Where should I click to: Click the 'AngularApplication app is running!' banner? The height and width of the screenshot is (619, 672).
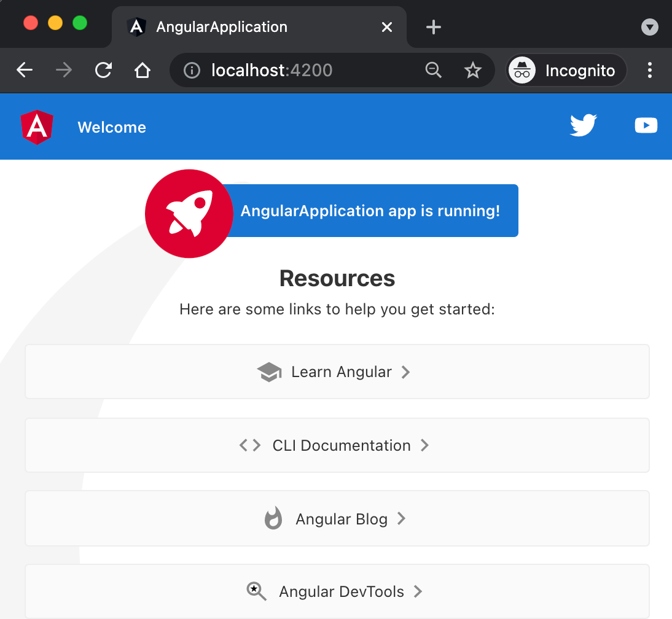(370, 211)
